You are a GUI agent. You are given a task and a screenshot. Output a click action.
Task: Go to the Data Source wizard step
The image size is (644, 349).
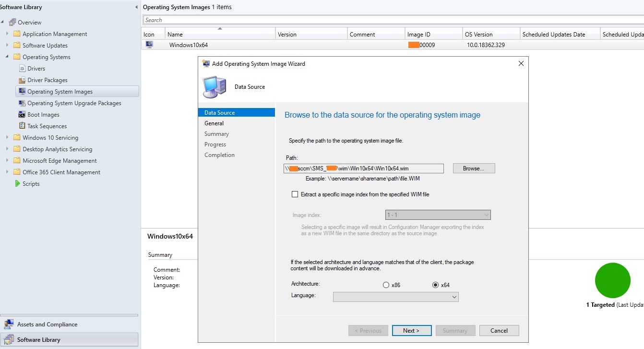tap(237, 113)
